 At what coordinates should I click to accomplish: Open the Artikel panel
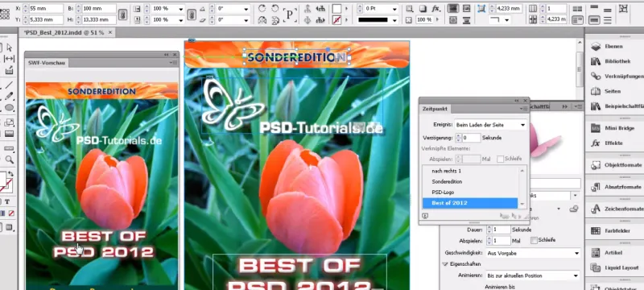click(606, 253)
